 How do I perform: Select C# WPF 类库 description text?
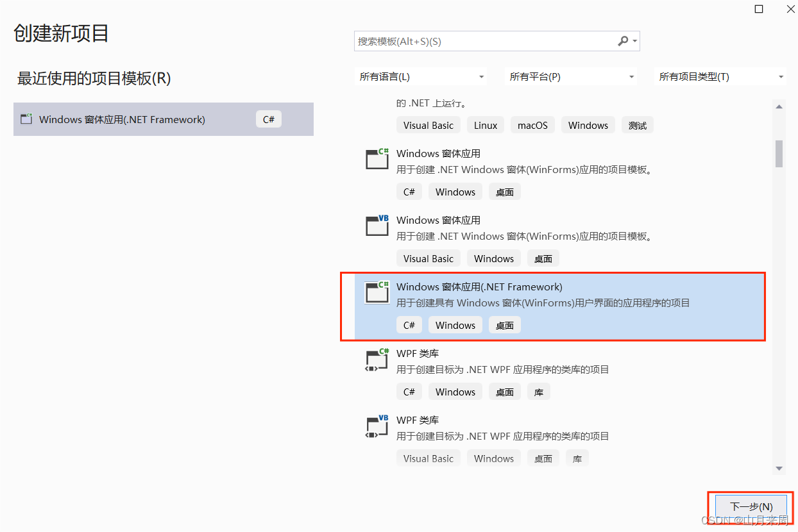(502, 370)
